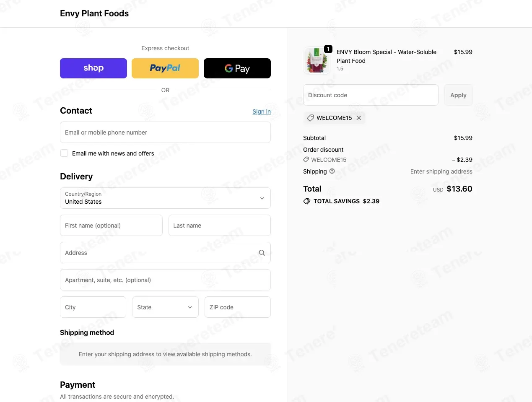This screenshot has width=532, height=402.
Task: Open the Sign in link
Action: click(262, 112)
